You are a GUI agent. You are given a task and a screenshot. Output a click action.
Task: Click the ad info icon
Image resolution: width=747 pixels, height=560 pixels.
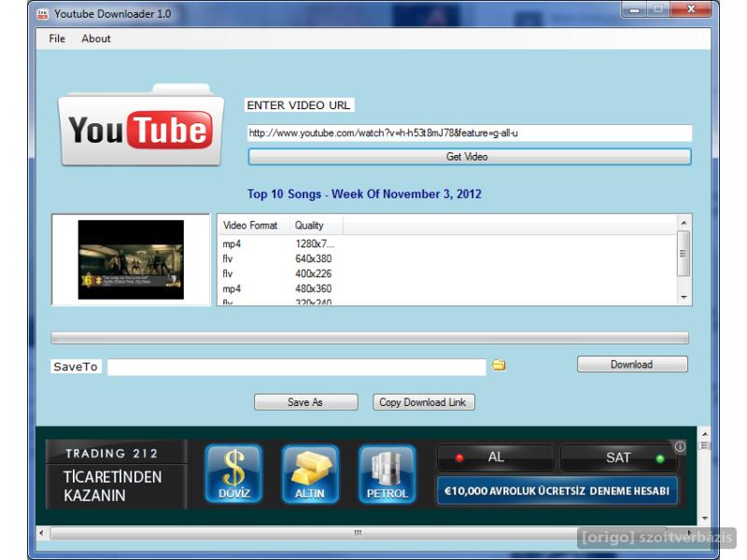click(680, 447)
